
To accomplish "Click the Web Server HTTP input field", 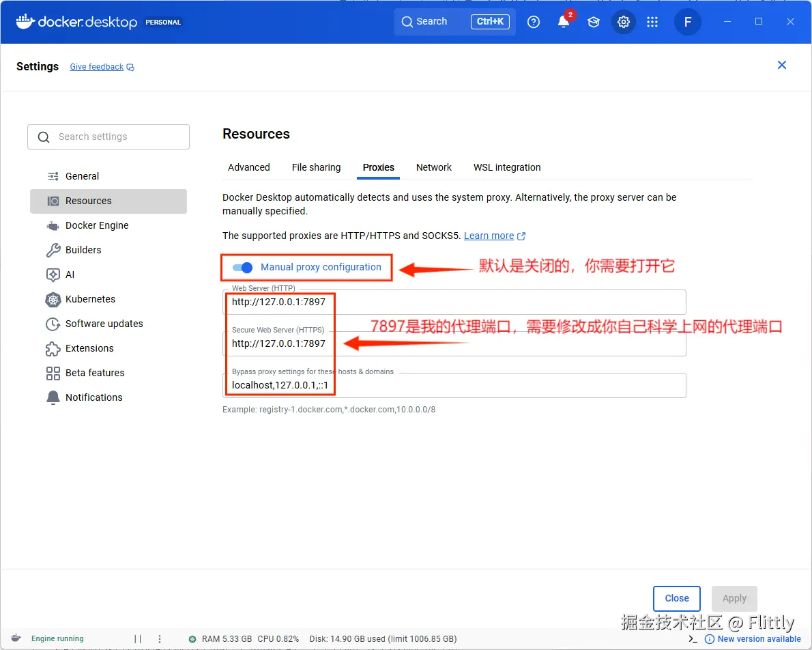I will click(x=409, y=302).
